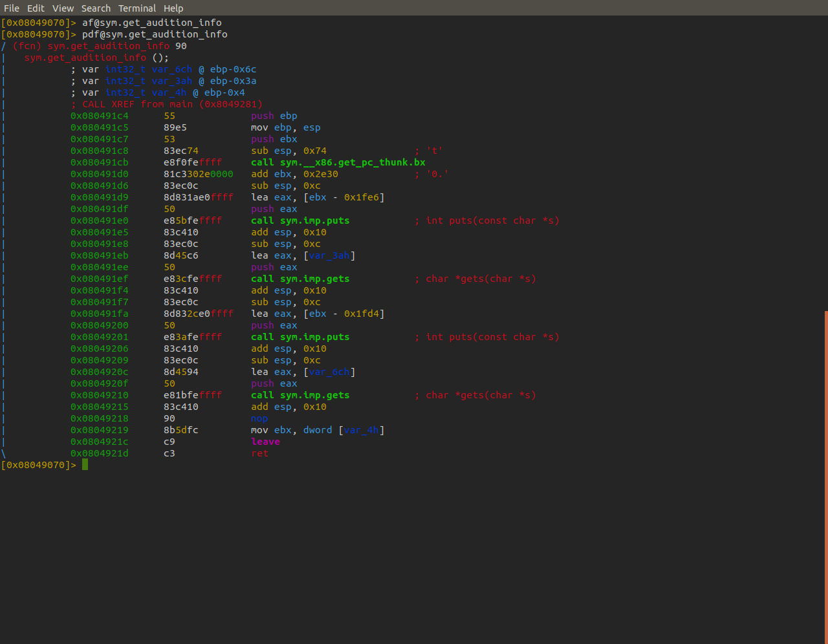Click the 'sub esp, 0x74' instruction
The image size is (828, 644).
pos(289,151)
